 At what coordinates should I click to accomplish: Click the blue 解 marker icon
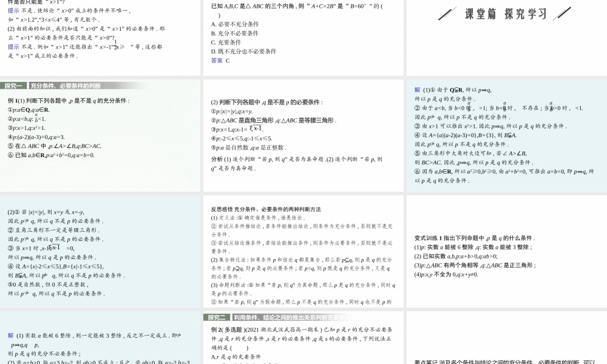[x=417, y=89]
